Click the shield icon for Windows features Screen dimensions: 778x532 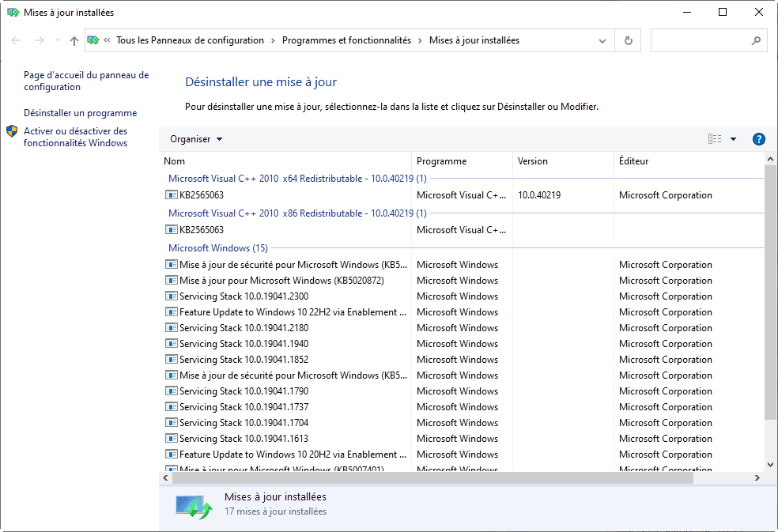[x=12, y=131]
